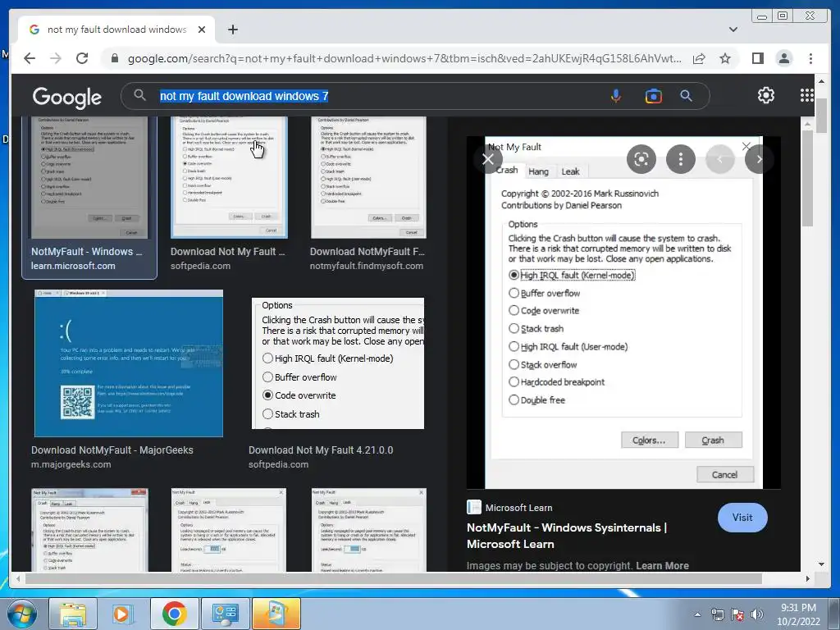Click the Google logo
840x630 pixels.
[x=67, y=97]
